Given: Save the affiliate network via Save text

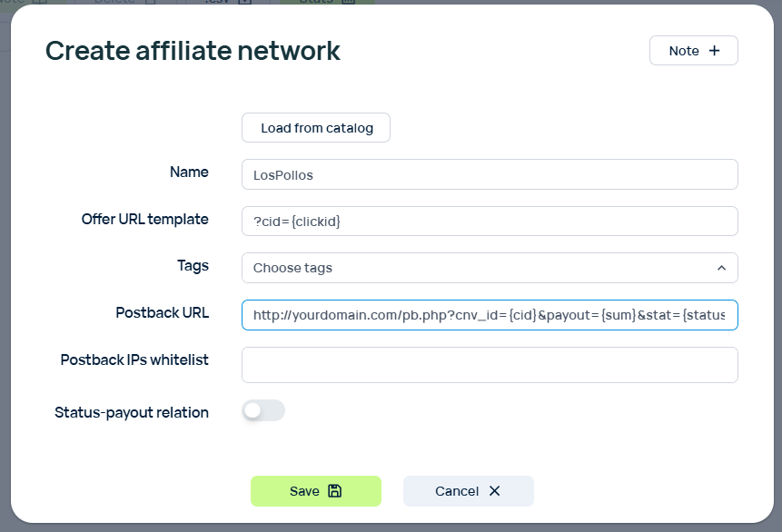Looking at the screenshot, I should [x=304, y=491].
